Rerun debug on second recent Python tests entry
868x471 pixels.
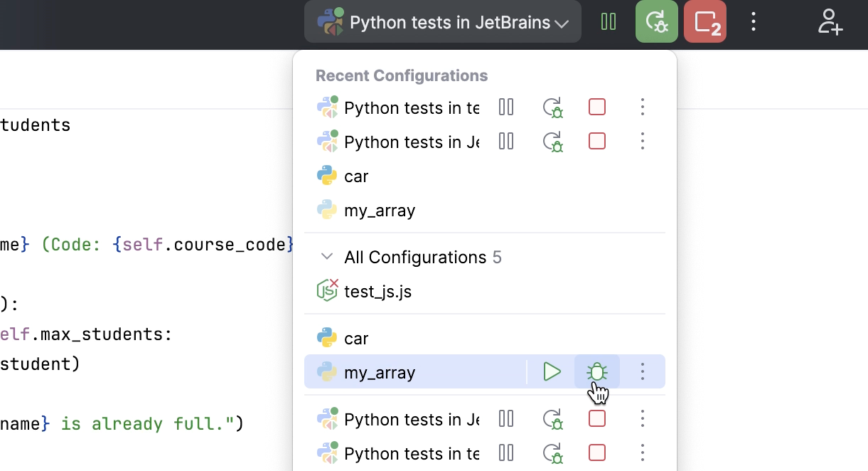click(x=552, y=142)
